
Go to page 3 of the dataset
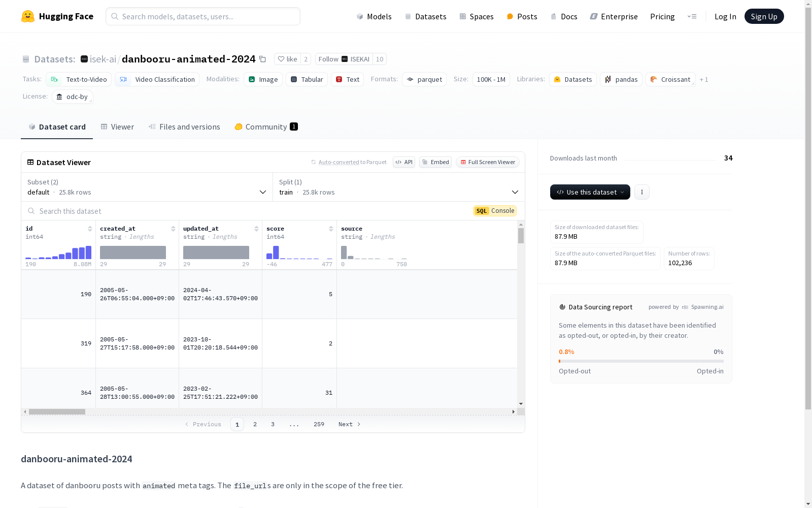coord(273,424)
